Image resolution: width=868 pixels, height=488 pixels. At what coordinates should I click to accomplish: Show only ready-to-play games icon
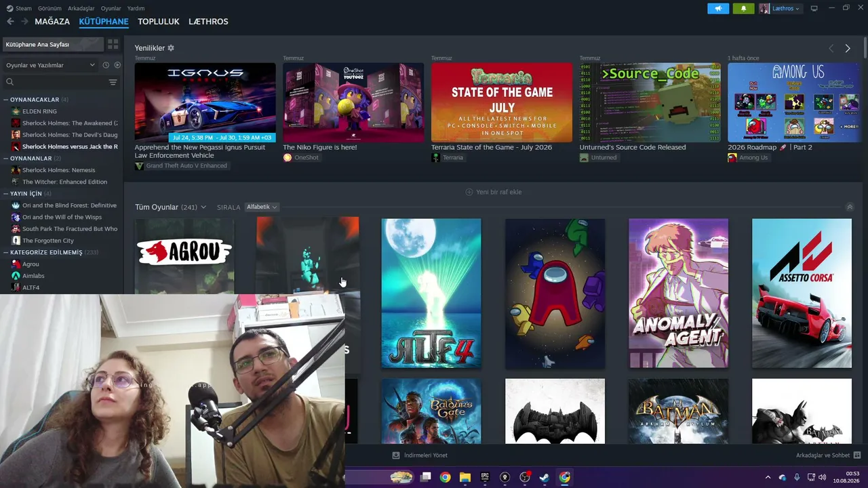[x=117, y=65]
